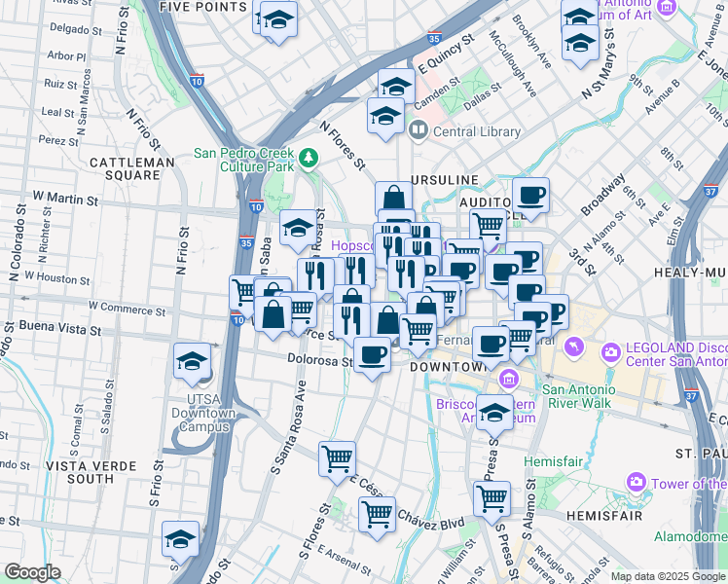Viewport: 728px width, 584px height.
Task: Select the 'San Pedro Creek Culture Park' label
Action: click(243, 160)
